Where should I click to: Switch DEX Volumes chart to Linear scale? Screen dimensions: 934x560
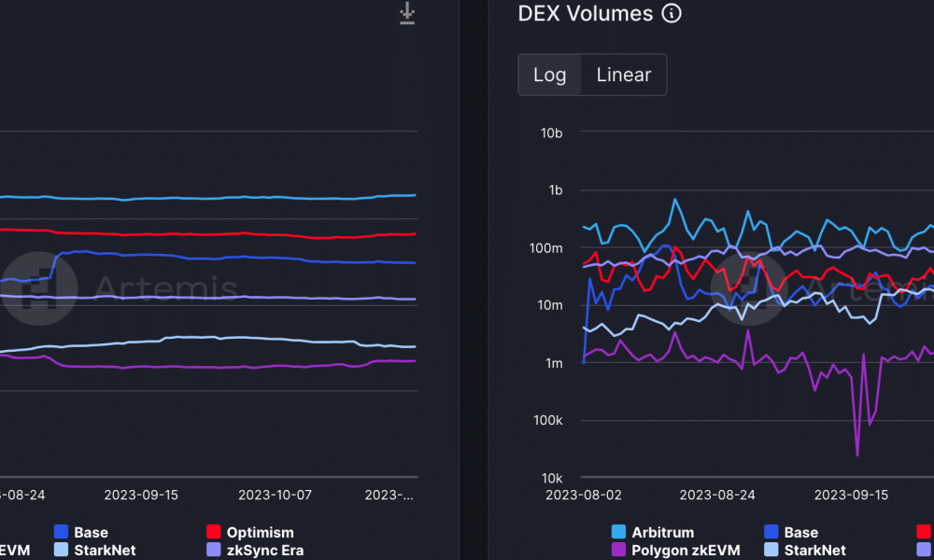coord(624,75)
